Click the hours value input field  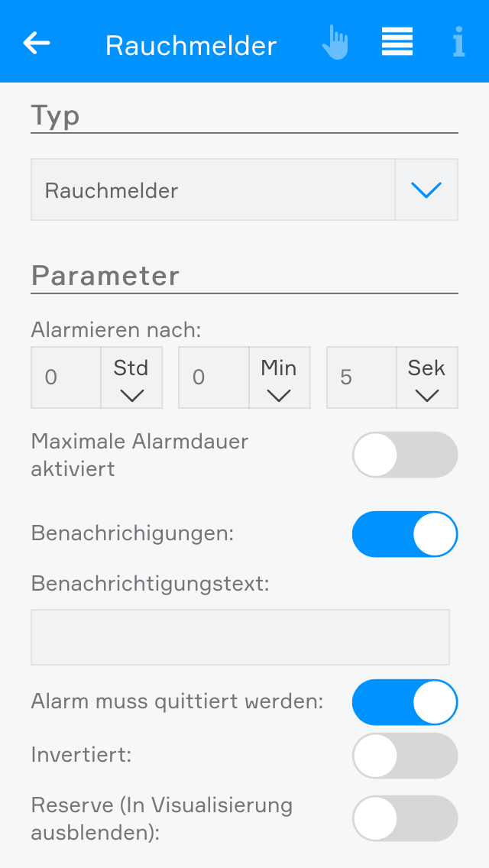click(66, 378)
